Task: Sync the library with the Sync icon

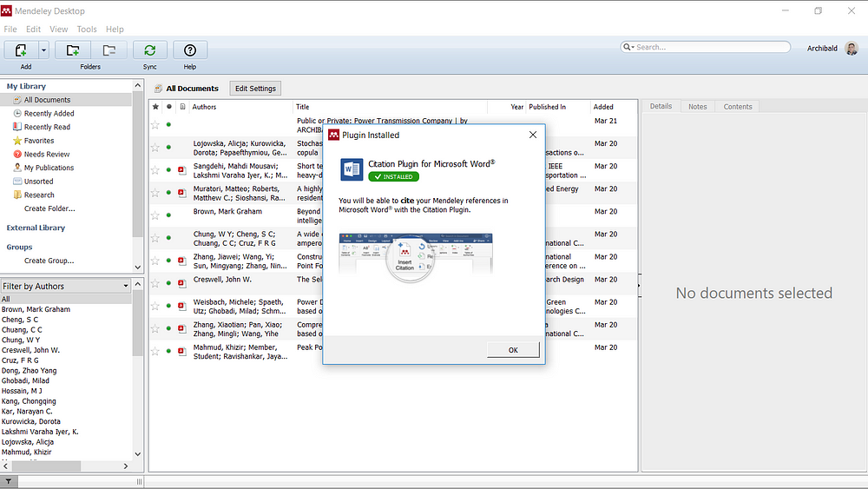Action: pyautogui.click(x=150, y=50)
